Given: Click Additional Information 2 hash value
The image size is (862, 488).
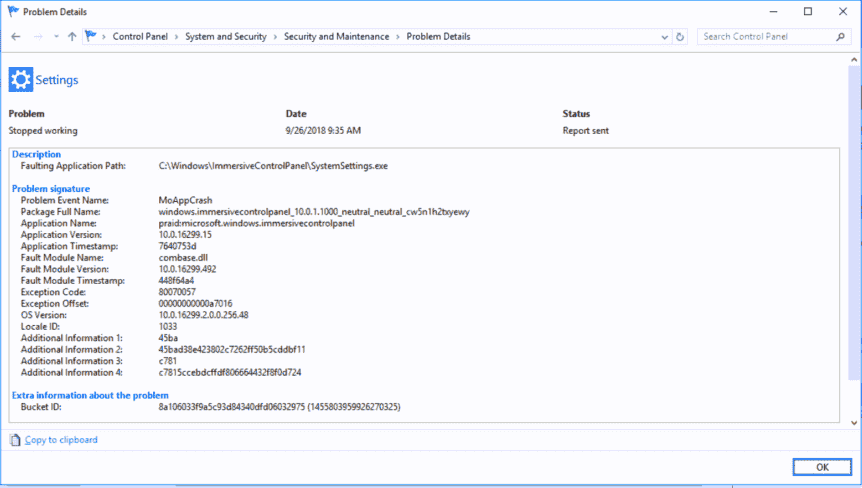Looking at the screenshot, I should coord(232,350).
